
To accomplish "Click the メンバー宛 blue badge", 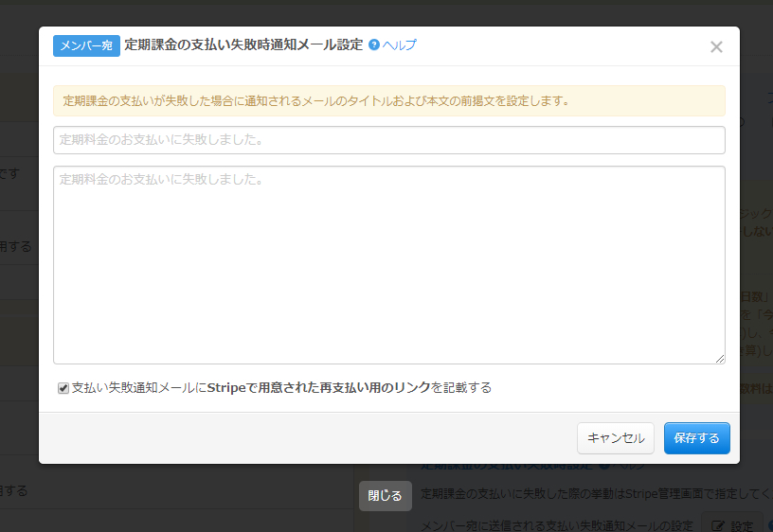I will [86, 45].
